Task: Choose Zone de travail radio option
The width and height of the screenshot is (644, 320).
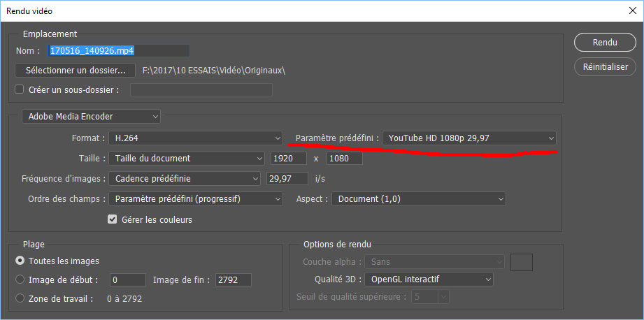Action: (20, 299)
